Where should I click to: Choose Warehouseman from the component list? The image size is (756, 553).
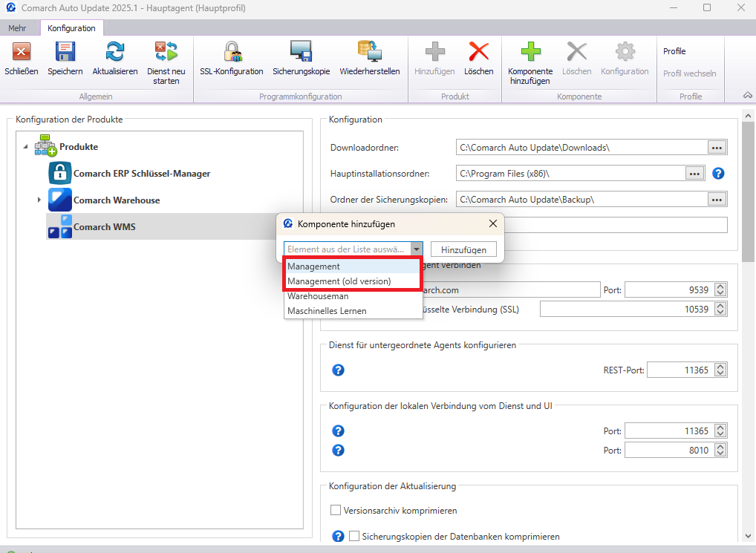[x=353, y=296]
